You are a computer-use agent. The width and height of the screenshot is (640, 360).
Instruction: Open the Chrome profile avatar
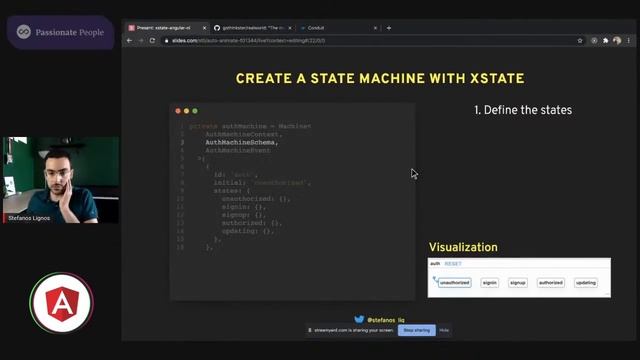pyautogui.click(x=617, y=40)
